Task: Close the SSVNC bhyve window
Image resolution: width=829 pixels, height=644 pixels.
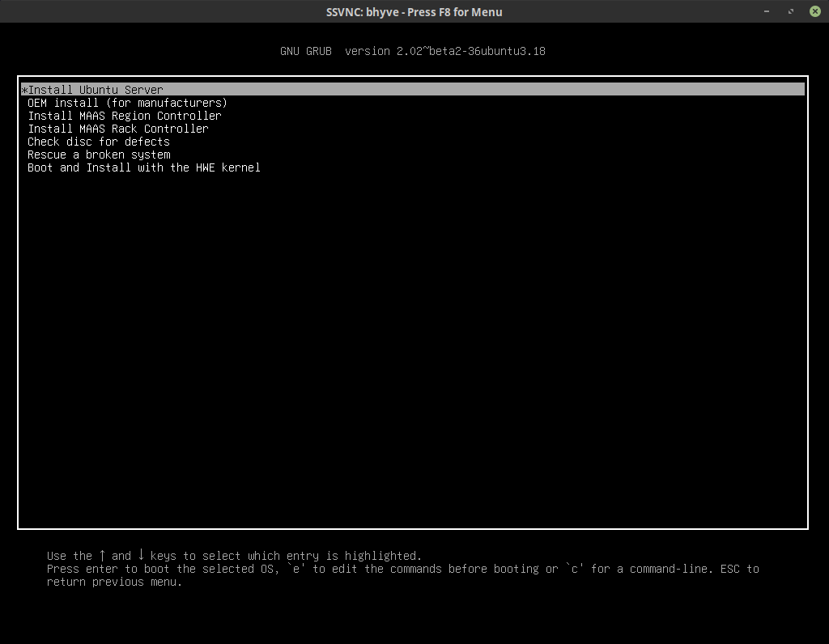Action: [815, 11]
